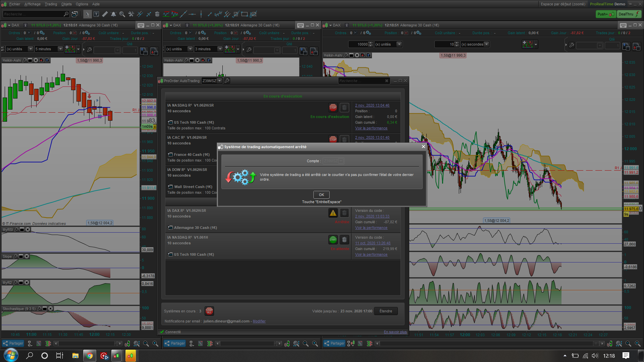Image resolution: width=644 pixels, height=362 pixels.
Task: Click the left chart horizontal scrollbar
Action: (x=87, y=344)
